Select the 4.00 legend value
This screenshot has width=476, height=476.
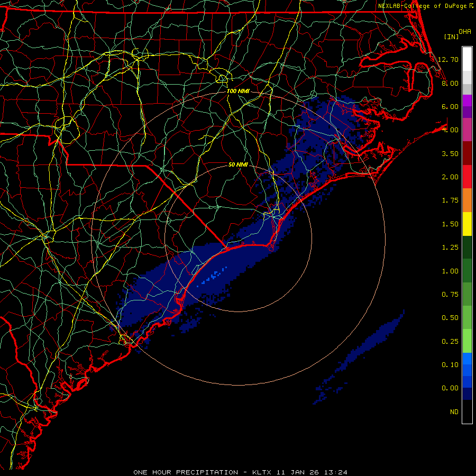coord(450,130)
